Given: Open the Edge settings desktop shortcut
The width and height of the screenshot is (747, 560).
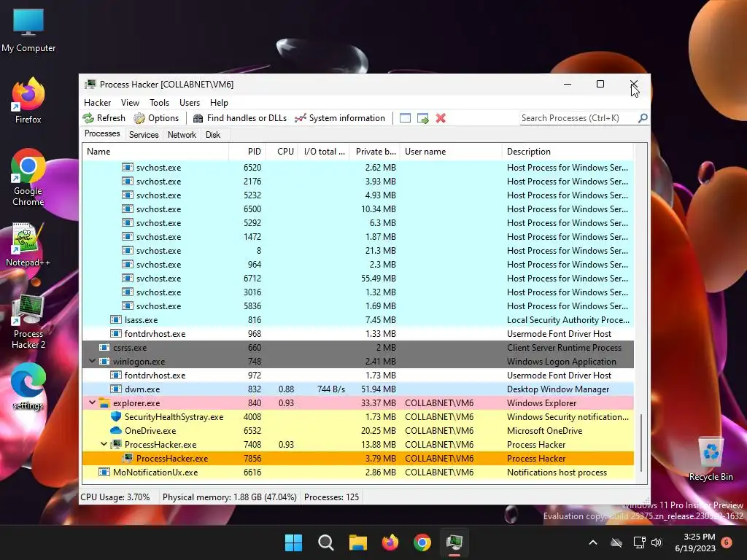Looking at the screenshot, I should coord(28,386).
